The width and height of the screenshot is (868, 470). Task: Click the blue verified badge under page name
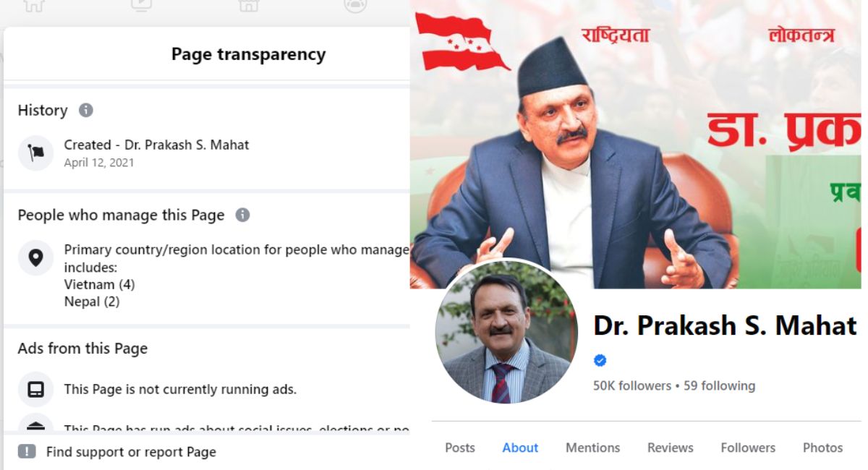tap(600, 360)
